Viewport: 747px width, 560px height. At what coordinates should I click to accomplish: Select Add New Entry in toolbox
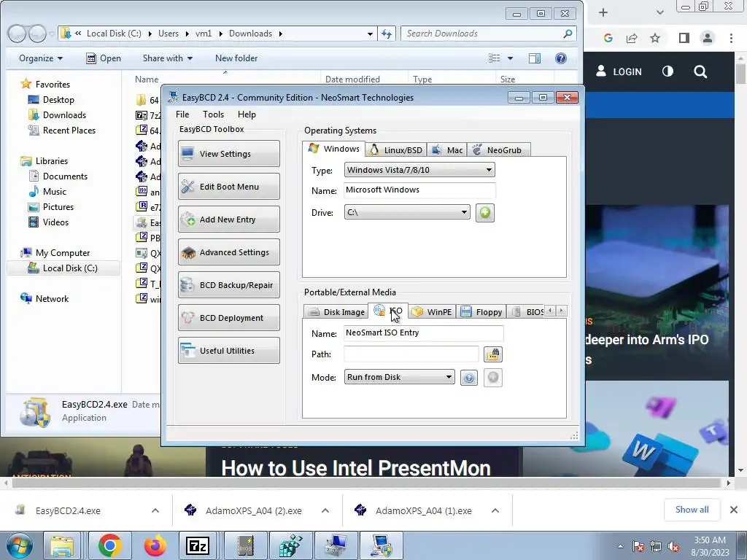[228, 219]
